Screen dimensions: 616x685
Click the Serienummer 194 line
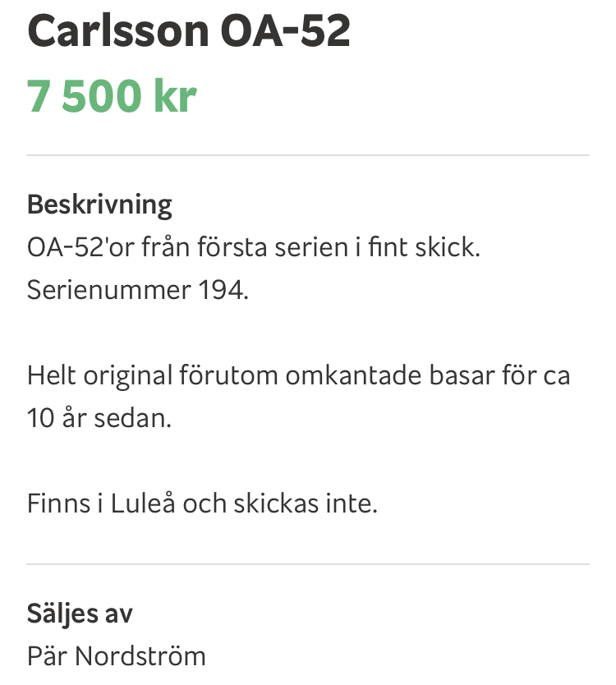(x=138, y=289)
